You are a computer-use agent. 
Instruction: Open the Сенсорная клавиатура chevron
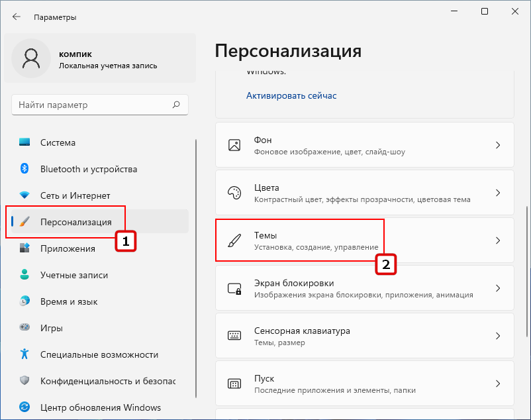pyautogui.click(x=498, y=336)
